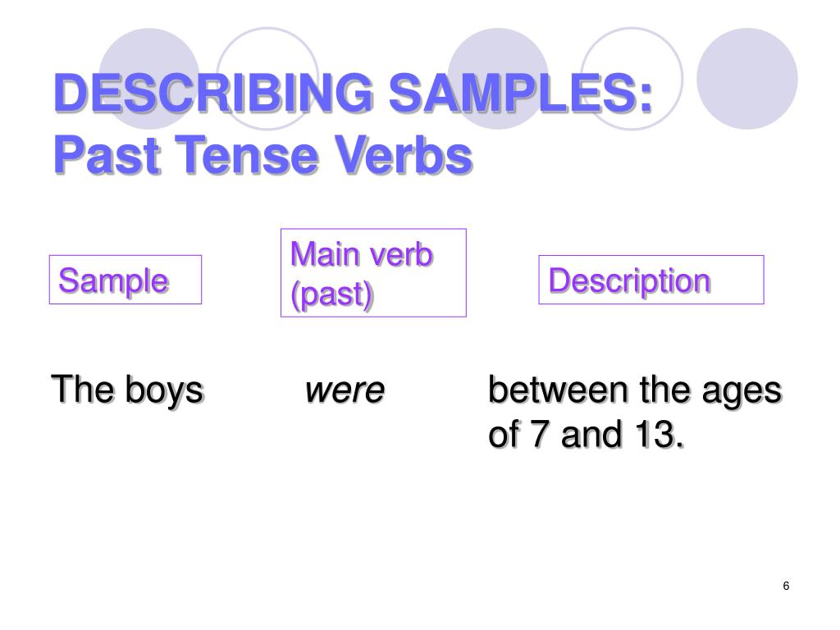The image size is (840, 630).
Task: Click the text 'of 7 and 13.'
Action: point(586,435)
